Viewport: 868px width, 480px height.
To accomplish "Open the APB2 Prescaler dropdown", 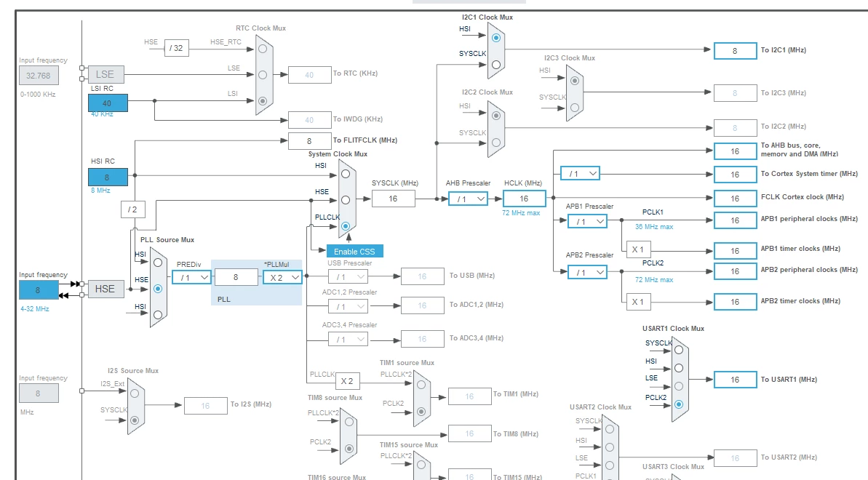I will (587, 273).
